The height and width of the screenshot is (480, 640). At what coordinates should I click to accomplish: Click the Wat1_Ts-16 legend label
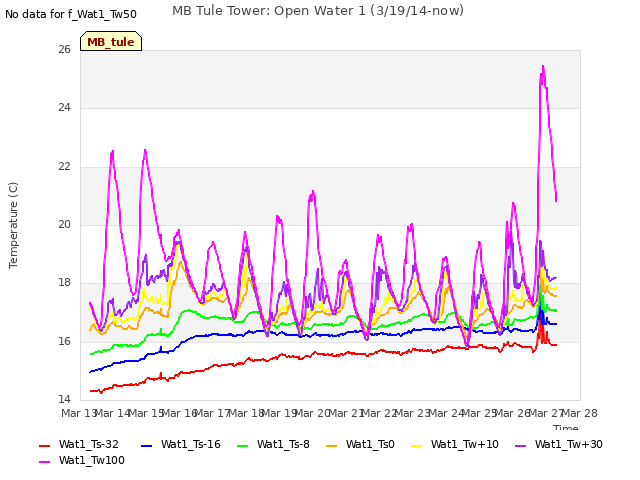pos(191,444)
